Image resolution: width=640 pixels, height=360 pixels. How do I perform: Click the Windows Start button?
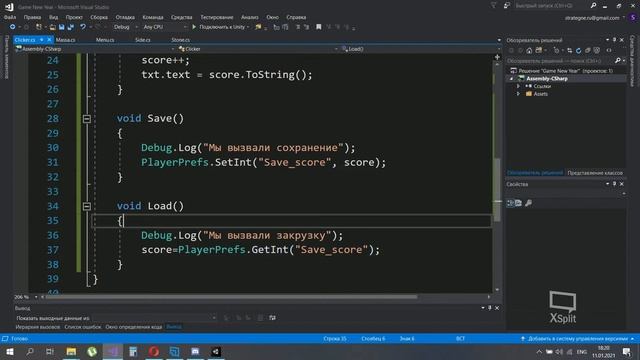tap(10, 352)
